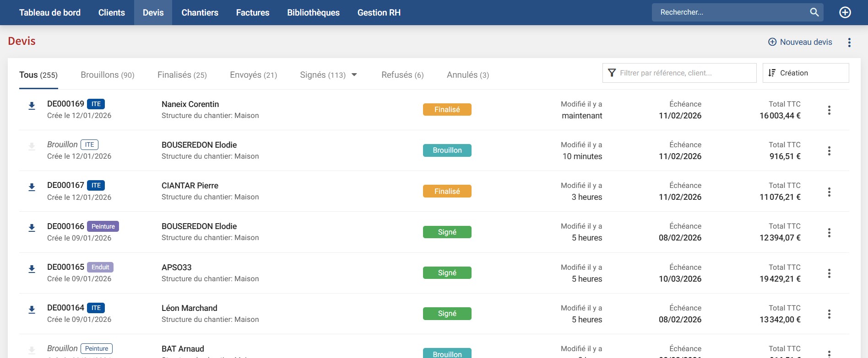
Task: Expand the Signés tab dropdown arrow
Action: coord(354,75)
